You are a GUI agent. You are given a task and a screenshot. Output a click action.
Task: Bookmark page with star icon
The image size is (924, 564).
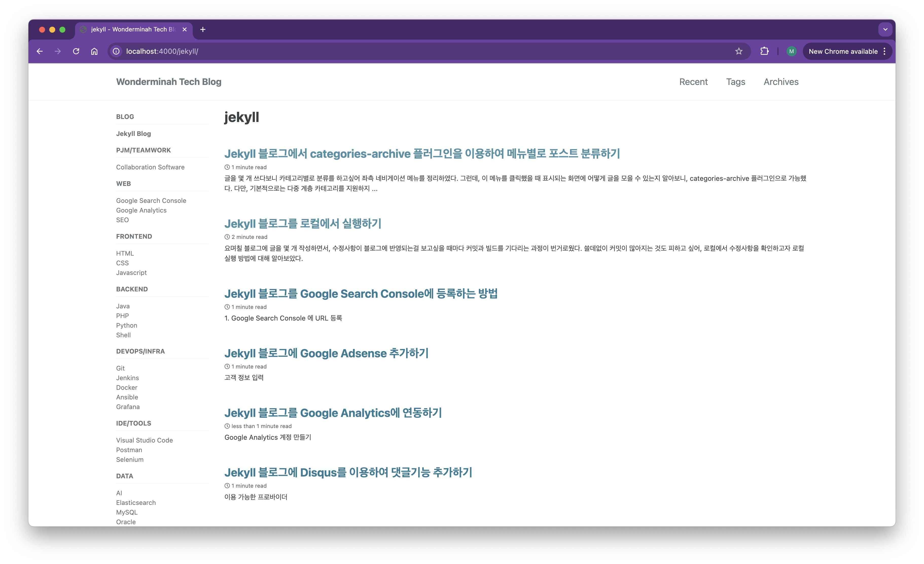(x=738, y=51)
